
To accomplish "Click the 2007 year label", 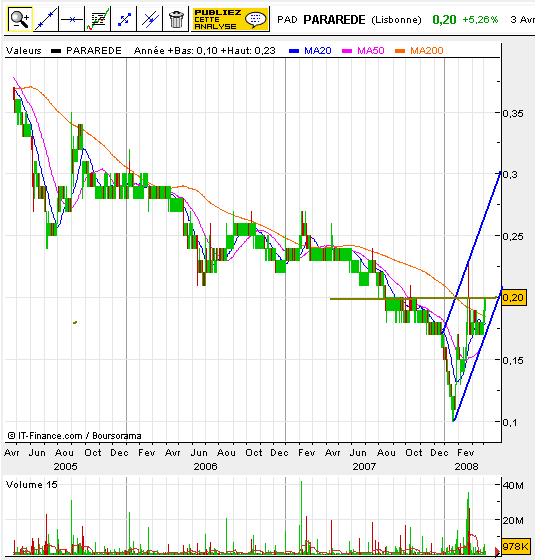I will point(364,466).
